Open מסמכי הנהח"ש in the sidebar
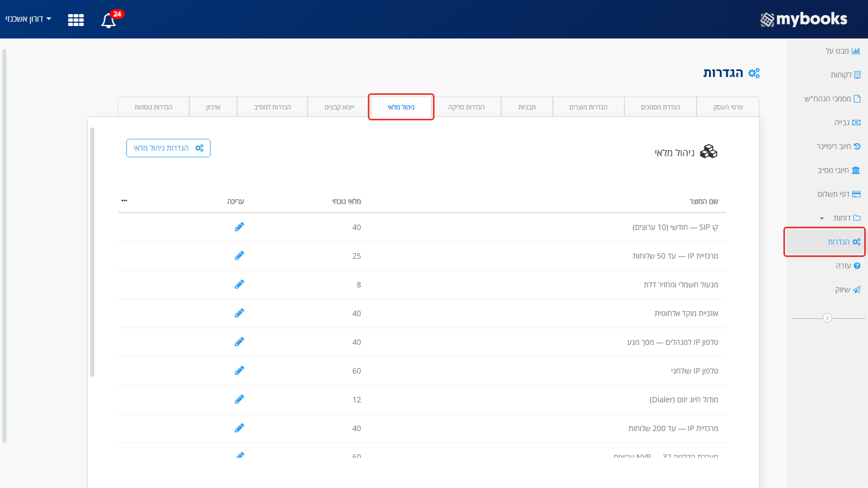The image size is (868, 488). point(832,99)
